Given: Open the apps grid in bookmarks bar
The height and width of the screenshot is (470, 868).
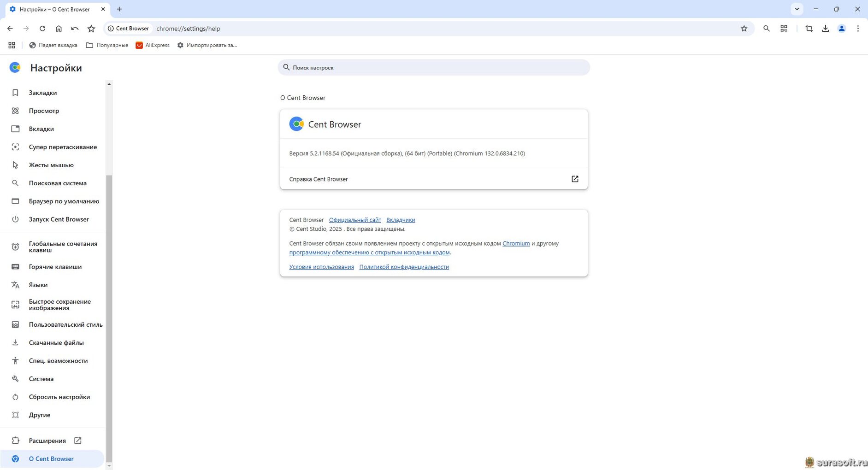Looking at the screenshot, I should coord(12,45).
